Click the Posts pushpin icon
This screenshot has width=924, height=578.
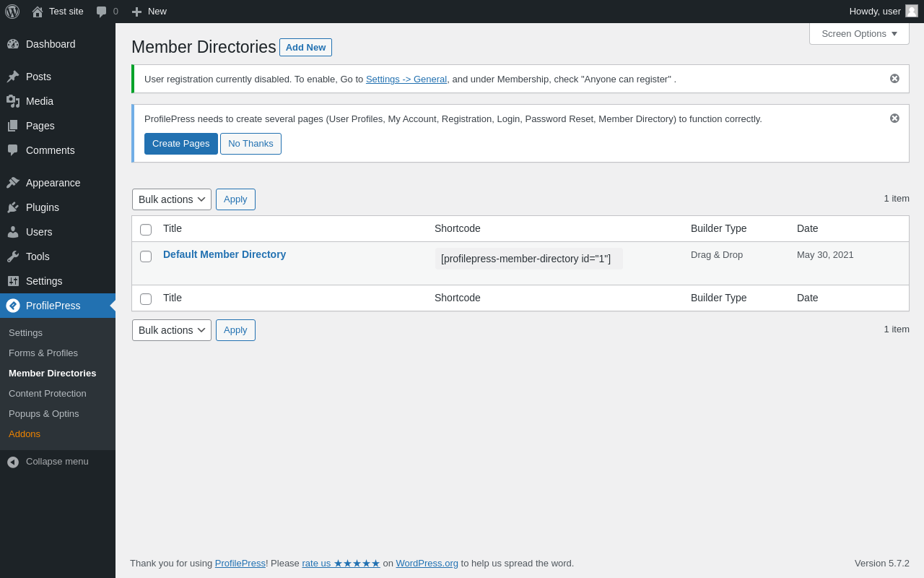coord(13,77)
